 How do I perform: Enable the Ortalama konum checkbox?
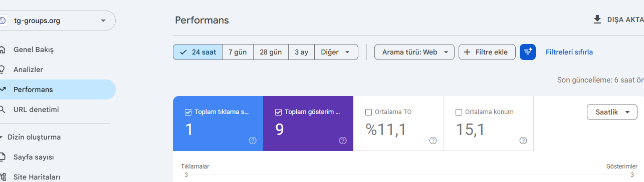click(459, 112)
